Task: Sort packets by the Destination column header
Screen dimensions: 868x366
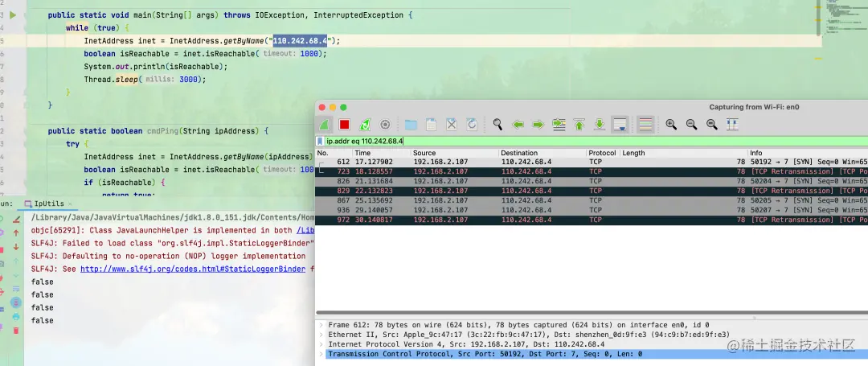Action: [x=542, y=153]
